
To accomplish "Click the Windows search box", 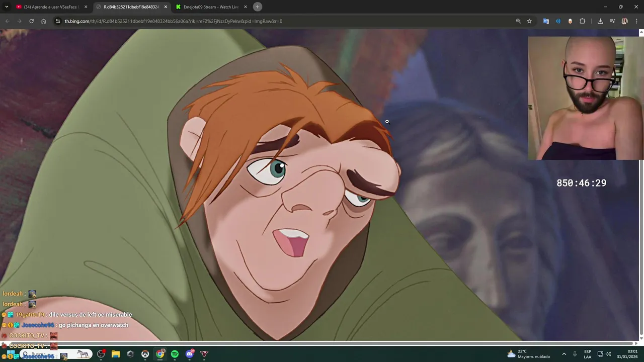I will pos(57,354).
